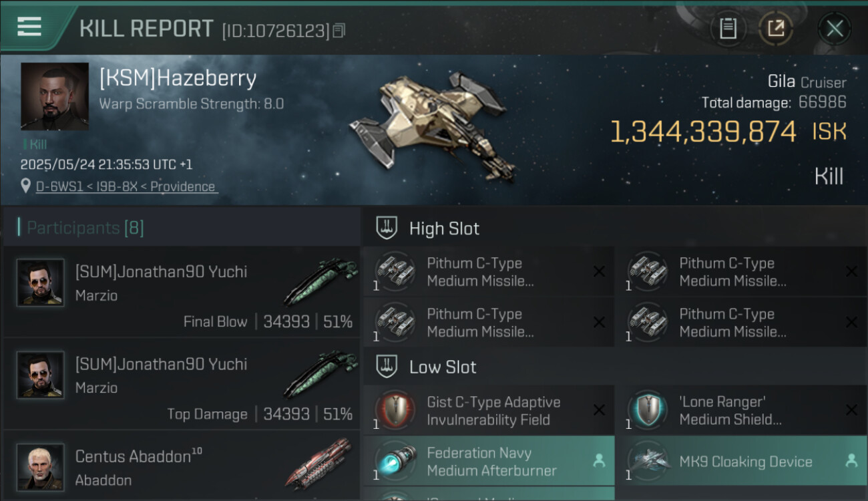Close the kill report window
The height and width of the screenshot is (501, 868).
pyautogui.click(x=835, y=29)
